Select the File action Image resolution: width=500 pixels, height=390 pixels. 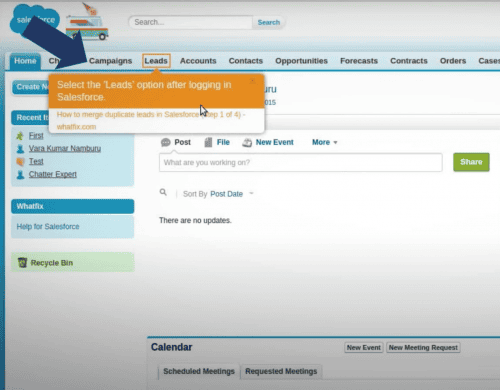[223, 142]
